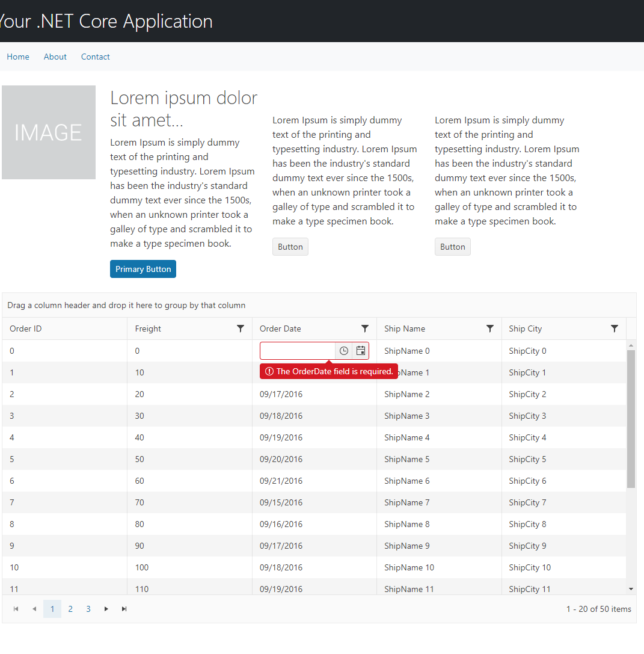Select page 3 in the pager
The height and width of the screenshot is (654, 644).
(x=88, y=609)
